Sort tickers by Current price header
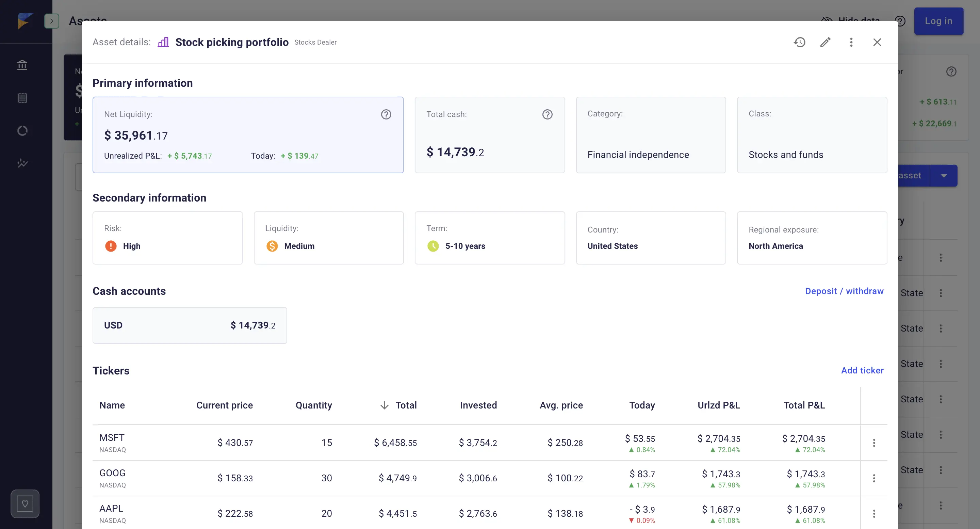 tap(225, 405)
